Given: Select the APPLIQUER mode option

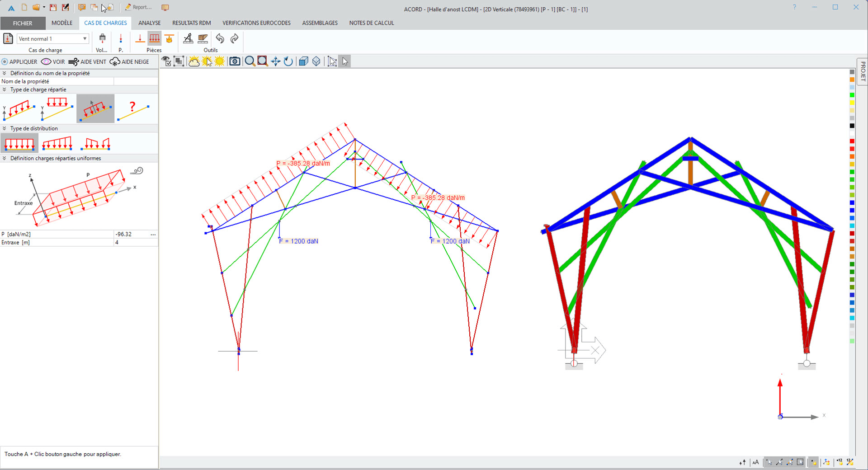Looking at the screenshot, I should pyautogui.click(x=19, y=62).
